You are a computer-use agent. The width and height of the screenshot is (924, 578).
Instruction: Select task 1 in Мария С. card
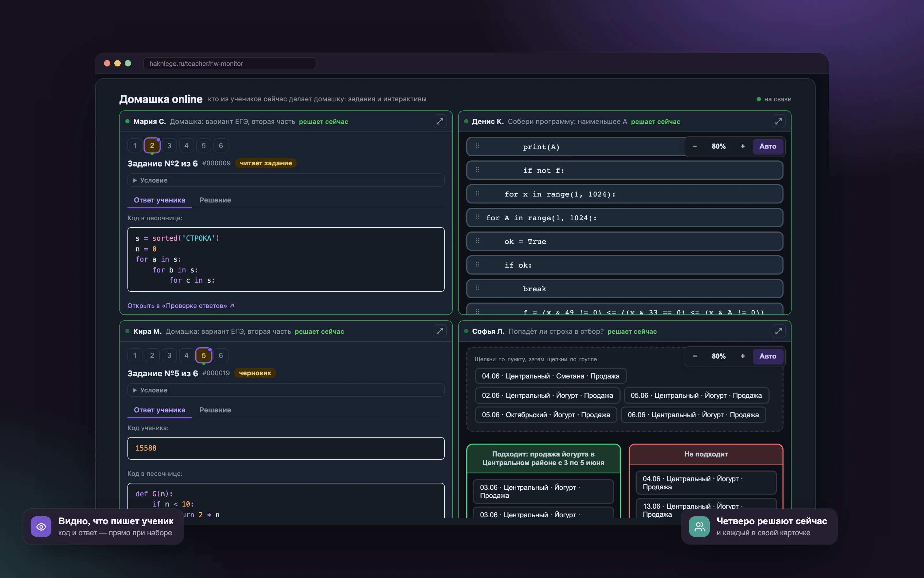click(135, 146)
